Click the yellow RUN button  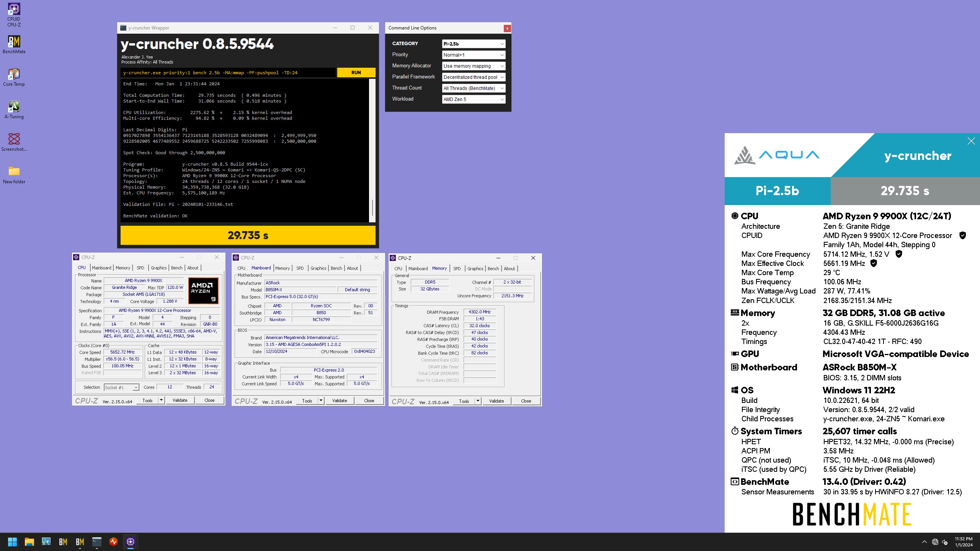click(356, 73)
